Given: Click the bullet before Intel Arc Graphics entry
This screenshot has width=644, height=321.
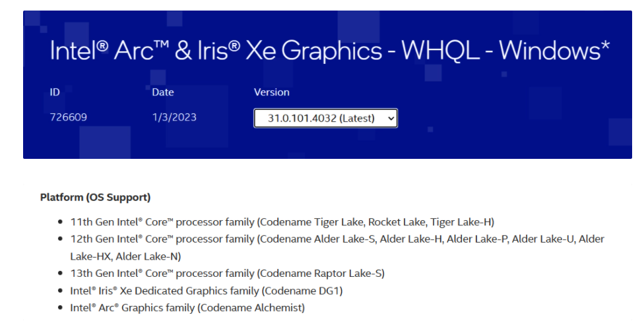Looking at the screenshot, I should (61, 307).
